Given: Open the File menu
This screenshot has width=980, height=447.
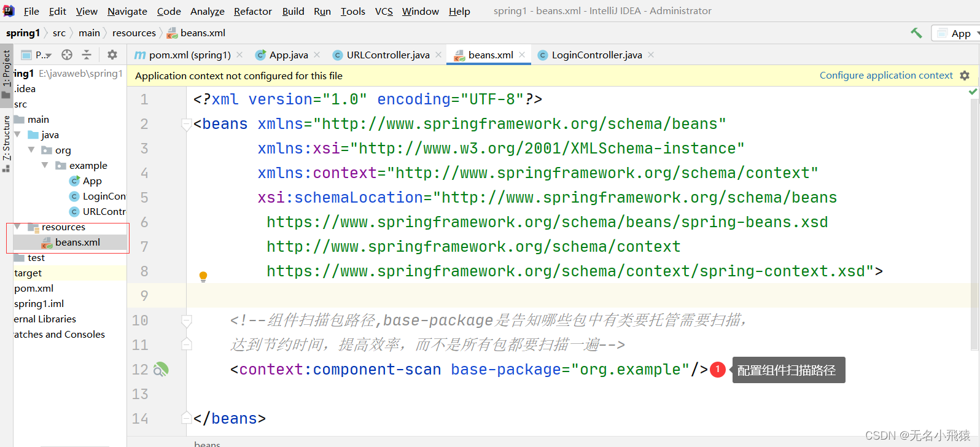Looking at the screenshot, I should [31, 11].
